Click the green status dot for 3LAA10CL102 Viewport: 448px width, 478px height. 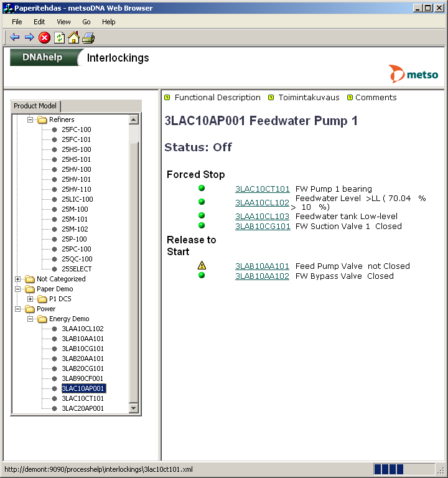click(x=202, y=202)
